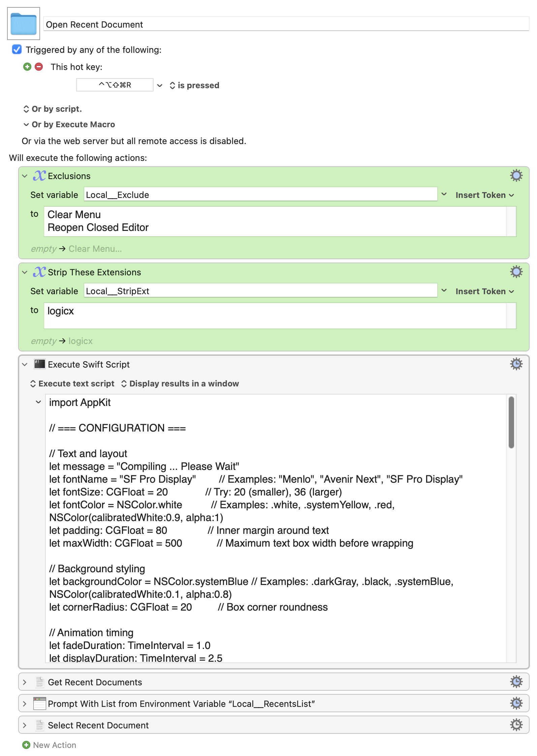The width and height of the screenshot is (537, 756).
Task: Click the macro name field 'Open Recent Document'
Action: click(286, 25)
